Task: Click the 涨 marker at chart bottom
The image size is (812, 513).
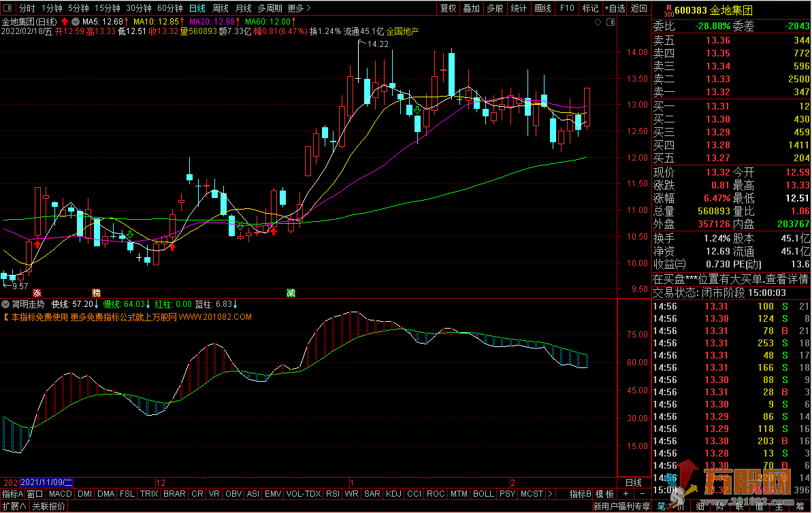Action: (x=36, y=293)
